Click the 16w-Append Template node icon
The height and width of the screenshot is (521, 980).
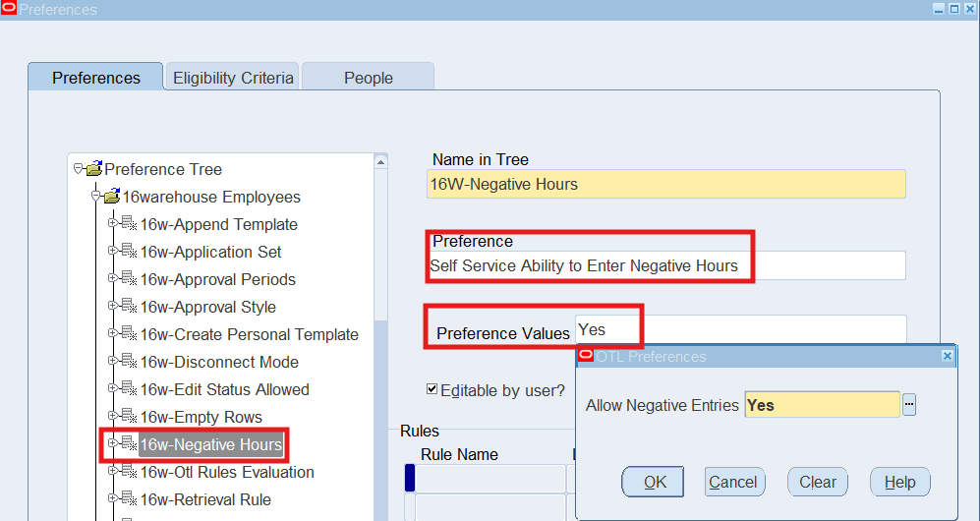coord(129,224)
